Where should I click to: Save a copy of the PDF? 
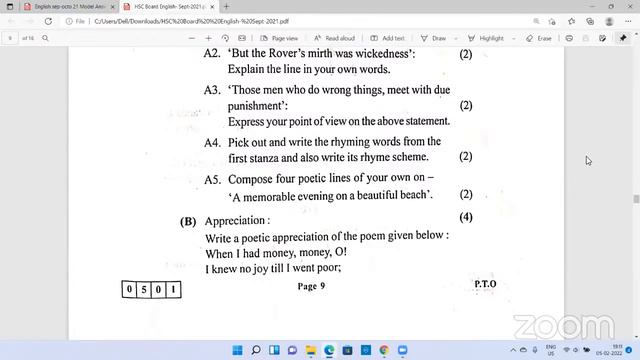(602, 38)
